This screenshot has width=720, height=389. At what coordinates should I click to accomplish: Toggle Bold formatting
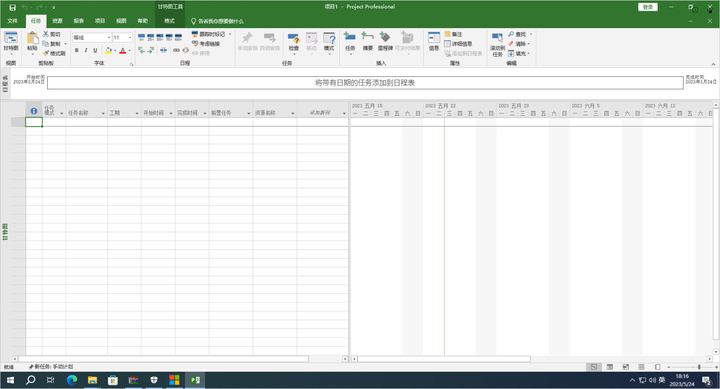(77, 50)
